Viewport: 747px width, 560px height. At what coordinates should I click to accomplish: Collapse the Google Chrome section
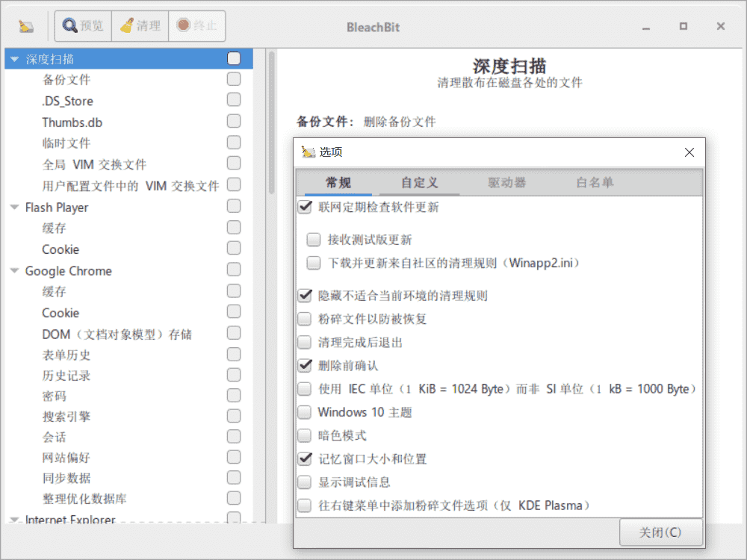tap(13, 270)
